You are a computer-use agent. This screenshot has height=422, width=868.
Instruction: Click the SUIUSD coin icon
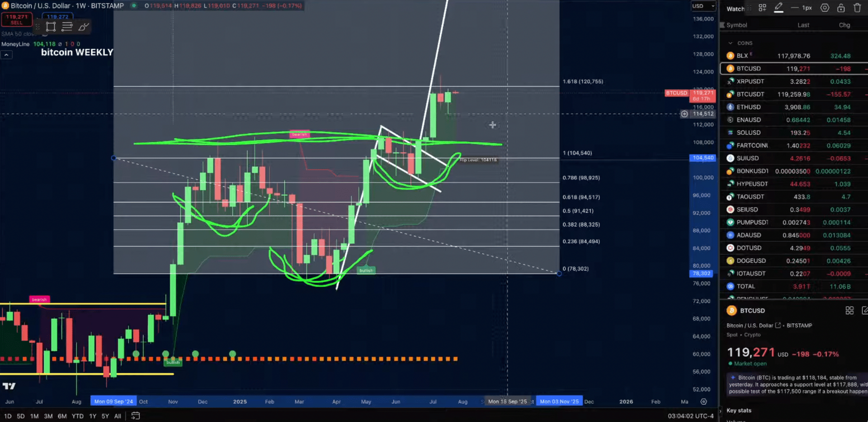730,159
